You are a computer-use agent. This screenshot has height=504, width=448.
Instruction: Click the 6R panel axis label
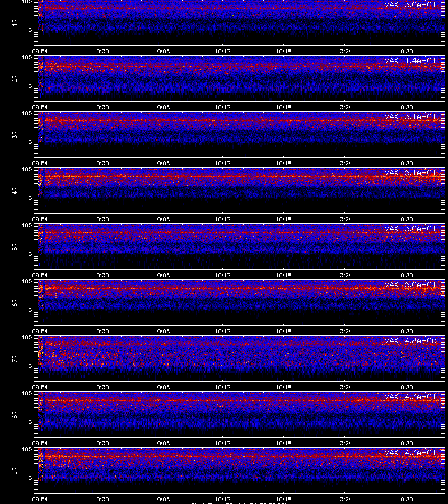15,302
